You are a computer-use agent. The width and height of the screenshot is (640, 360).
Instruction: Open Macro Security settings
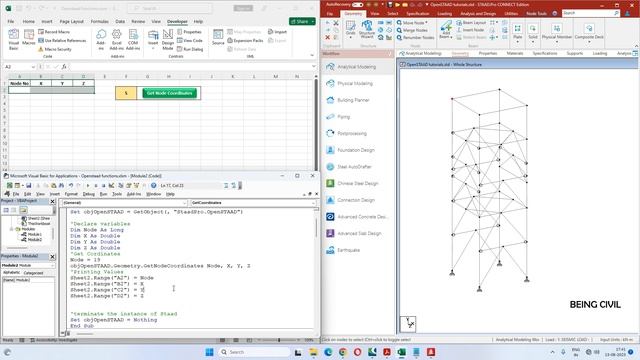tap(55, 49)
